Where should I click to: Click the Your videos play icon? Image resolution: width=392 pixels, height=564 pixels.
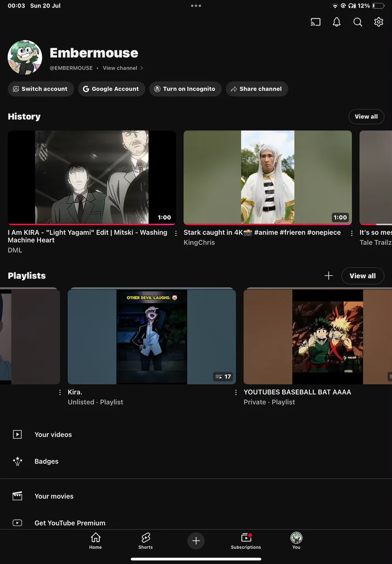17,434
